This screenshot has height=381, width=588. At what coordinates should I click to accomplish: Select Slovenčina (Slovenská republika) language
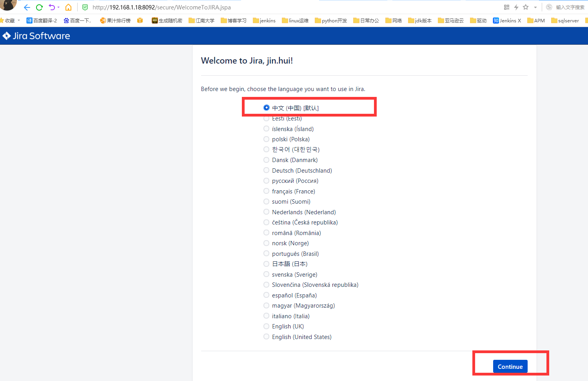(x=267, y=284)
